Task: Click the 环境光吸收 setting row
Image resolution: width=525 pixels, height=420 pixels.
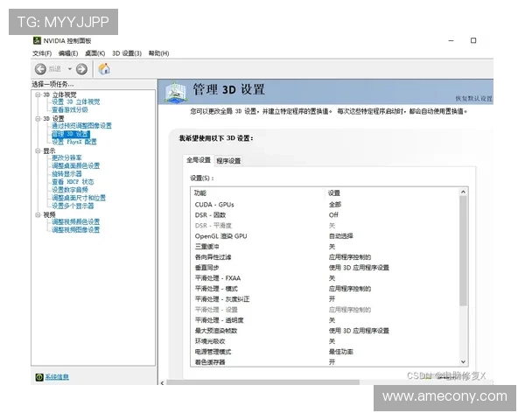Action: coord(325,341)
